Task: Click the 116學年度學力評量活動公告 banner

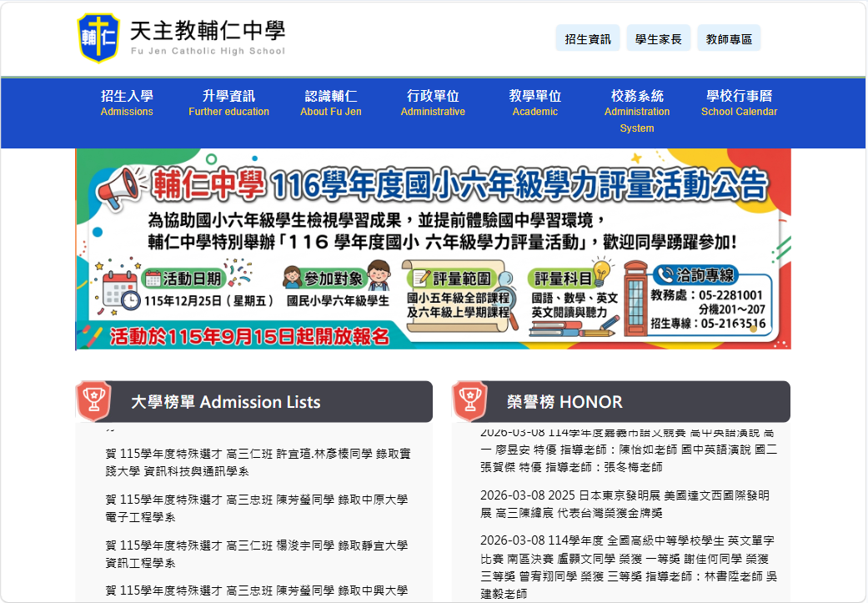Action: pos(433,249)
